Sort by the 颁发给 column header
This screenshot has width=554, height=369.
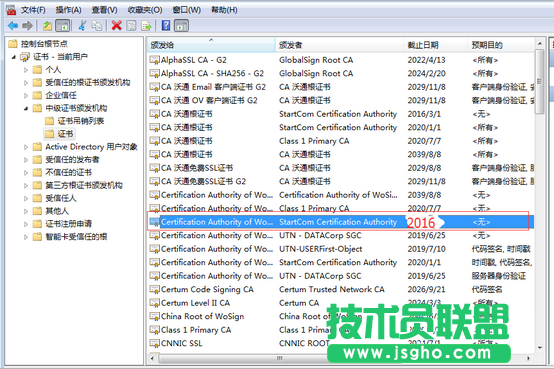pos(211,45)
